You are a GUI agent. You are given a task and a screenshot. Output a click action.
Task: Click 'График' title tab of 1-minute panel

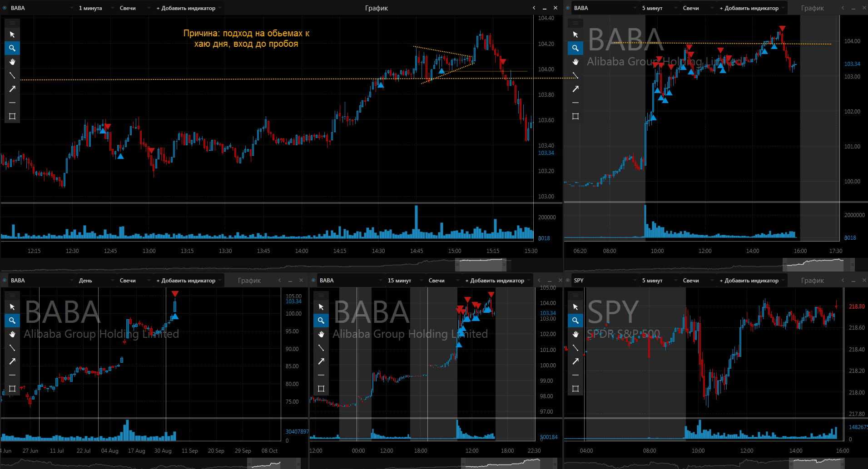click(377, 8)
